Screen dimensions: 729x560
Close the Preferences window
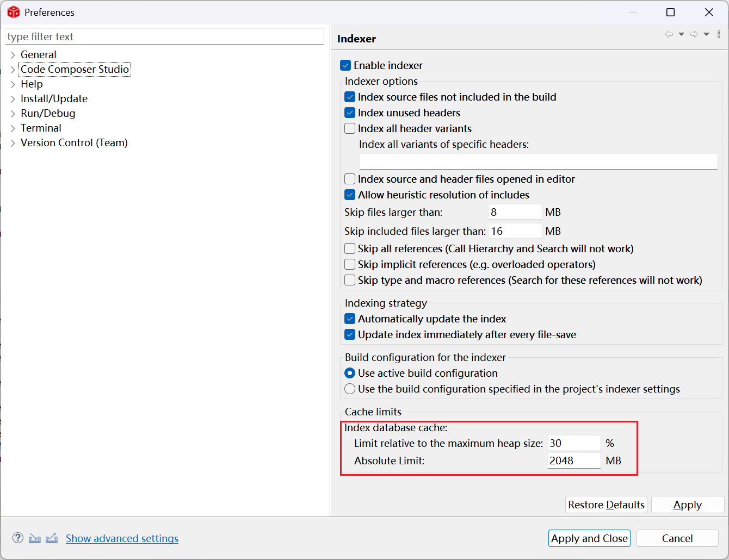pos(709,12)
